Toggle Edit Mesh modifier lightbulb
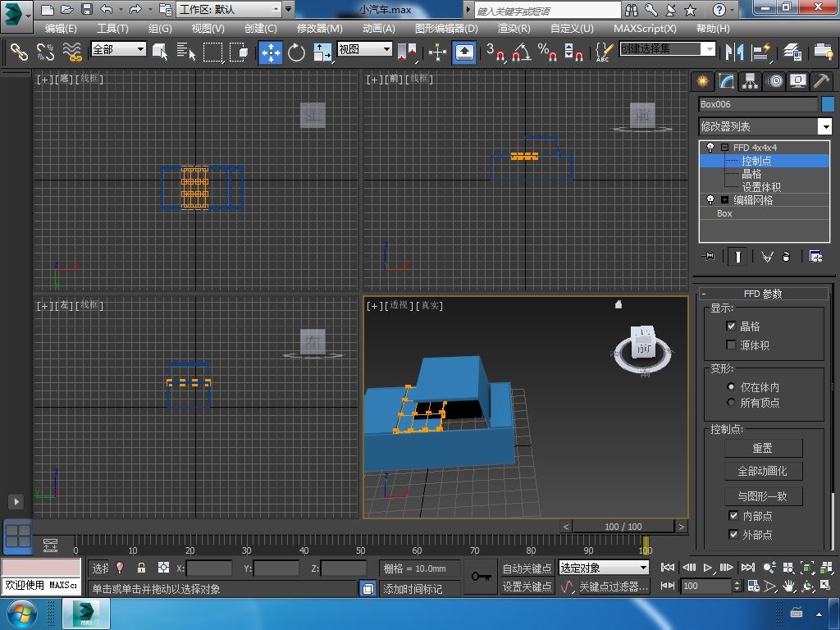 click(x=710, y=200)
